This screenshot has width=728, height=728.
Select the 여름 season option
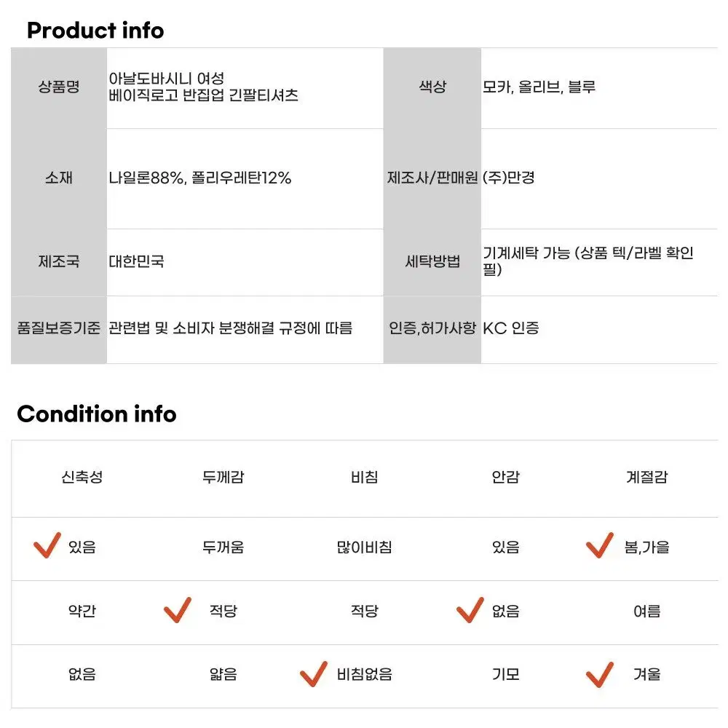[646, 611]
